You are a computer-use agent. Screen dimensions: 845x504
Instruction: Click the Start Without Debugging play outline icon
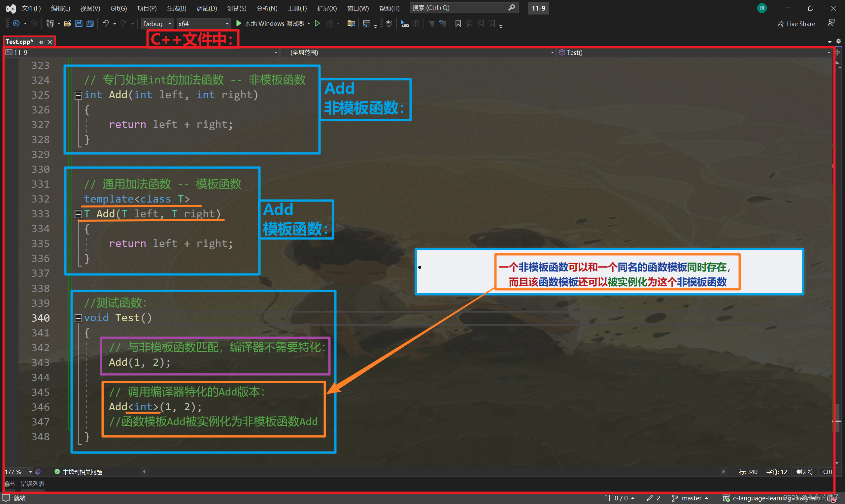click(317, 23)
